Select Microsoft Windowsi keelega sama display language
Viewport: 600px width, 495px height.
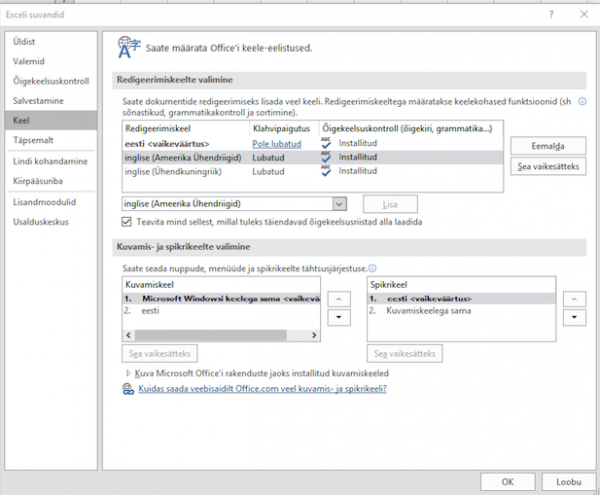221,298
